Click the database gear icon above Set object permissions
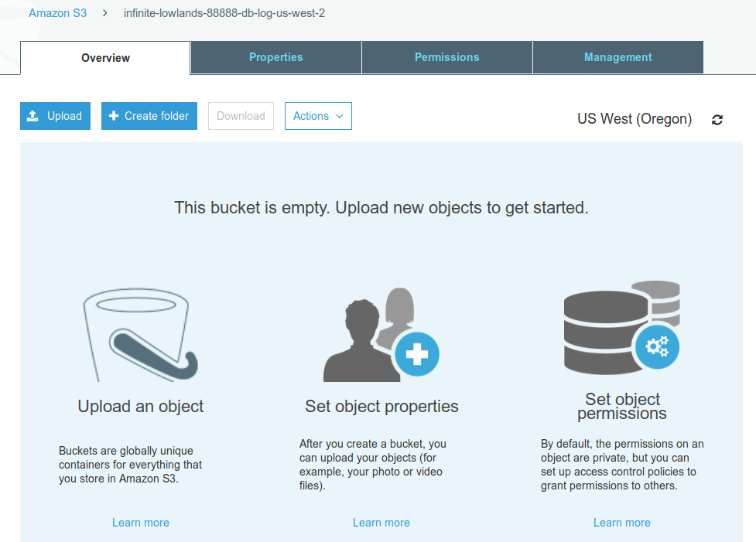Viewport: 756px width, 542px height. pos(622,328)
